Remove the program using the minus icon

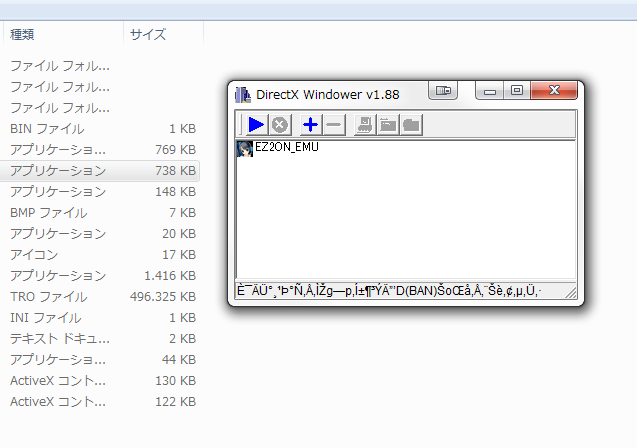(x=334, y=125)
